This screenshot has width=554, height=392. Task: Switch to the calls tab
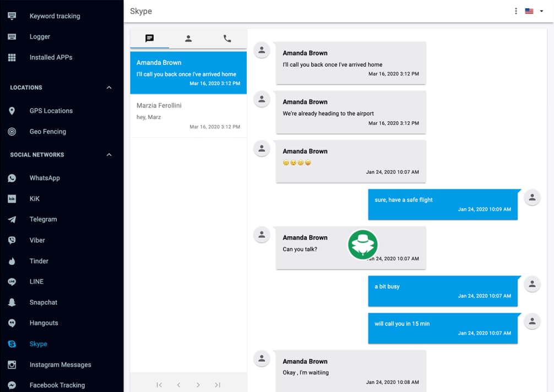pos(227,39)
